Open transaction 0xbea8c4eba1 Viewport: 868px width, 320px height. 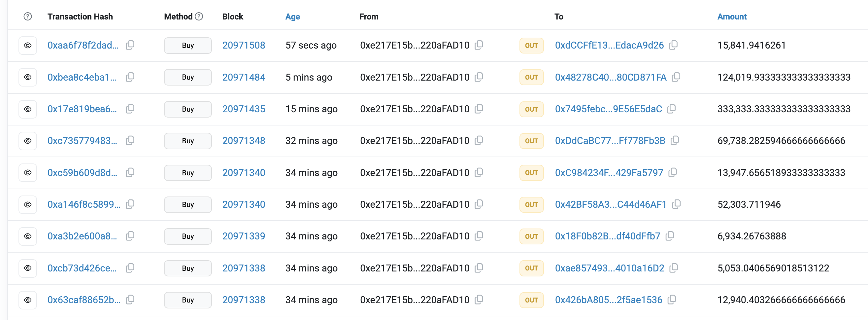[83, 77]
